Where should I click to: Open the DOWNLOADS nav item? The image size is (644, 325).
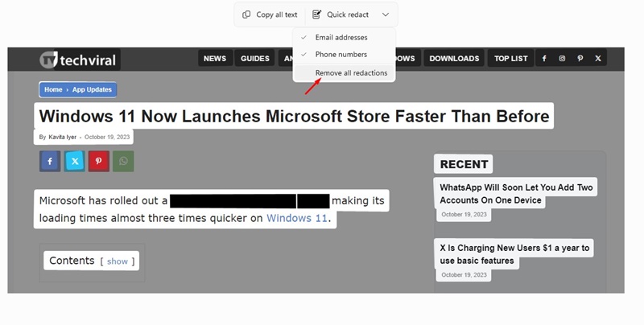pos(454,58)
